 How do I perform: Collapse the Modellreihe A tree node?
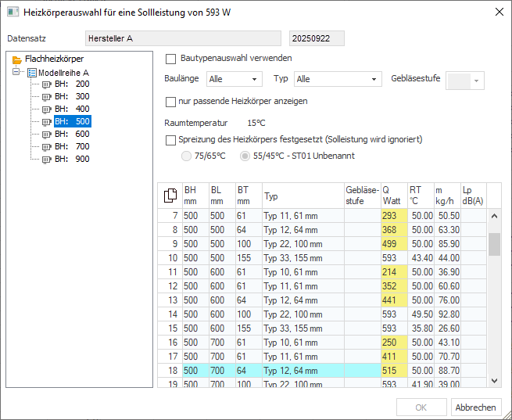[x=16, y=71]
